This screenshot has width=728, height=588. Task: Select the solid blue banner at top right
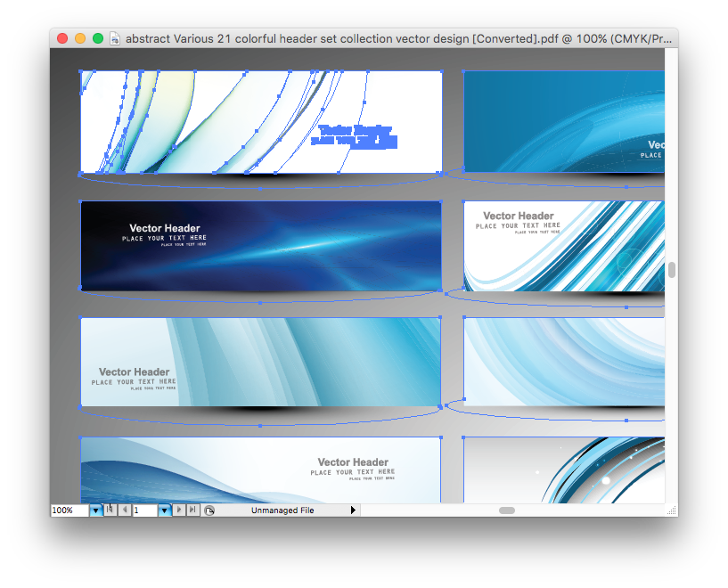pos(564,121)
